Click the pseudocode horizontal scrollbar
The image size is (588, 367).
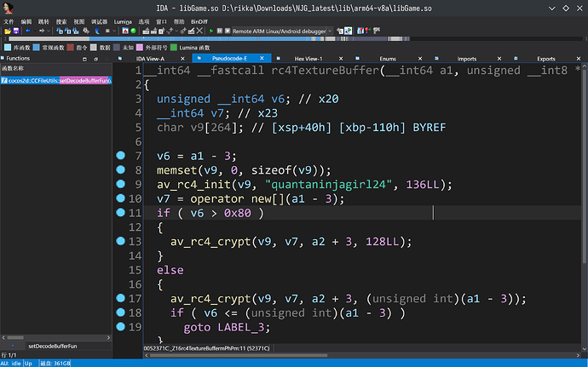pos(239,355)
